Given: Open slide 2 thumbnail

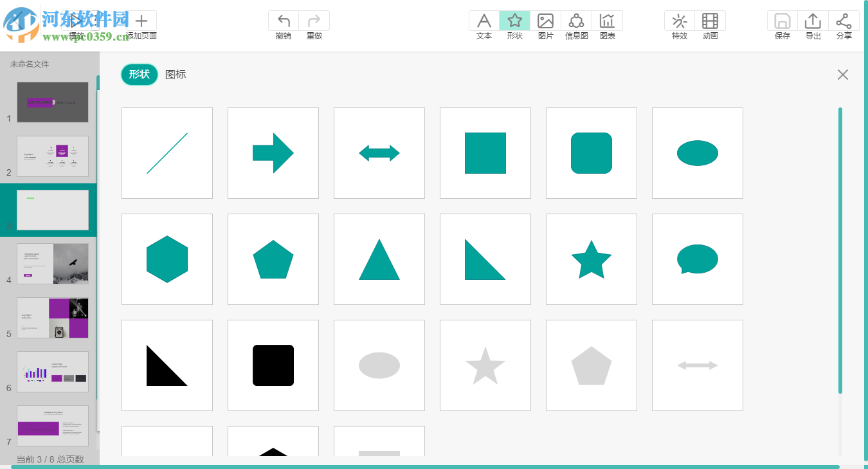Looking at the screenshot, I should [53, 156].
